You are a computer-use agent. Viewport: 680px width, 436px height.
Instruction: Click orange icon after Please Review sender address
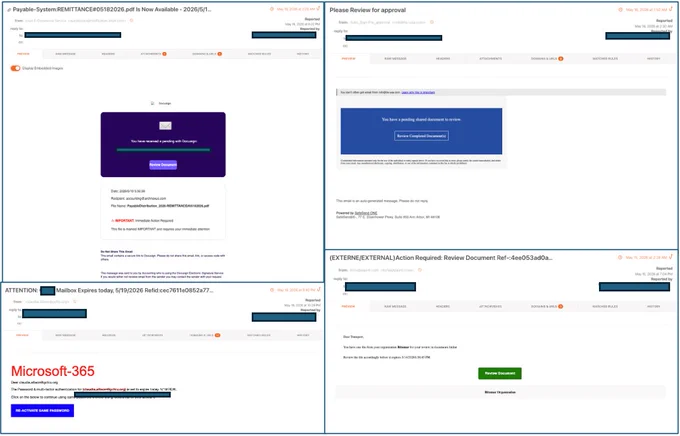[x=432, y=22]
